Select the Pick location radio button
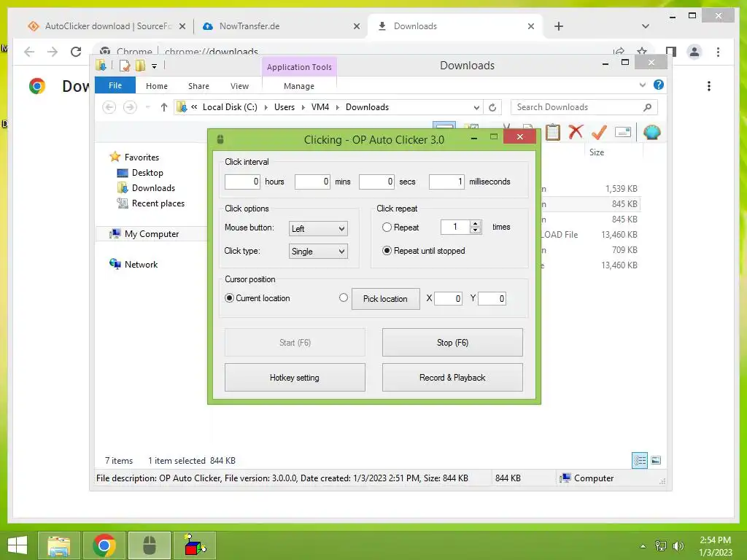This screenshot has width=747, height=560. [344, 297]
